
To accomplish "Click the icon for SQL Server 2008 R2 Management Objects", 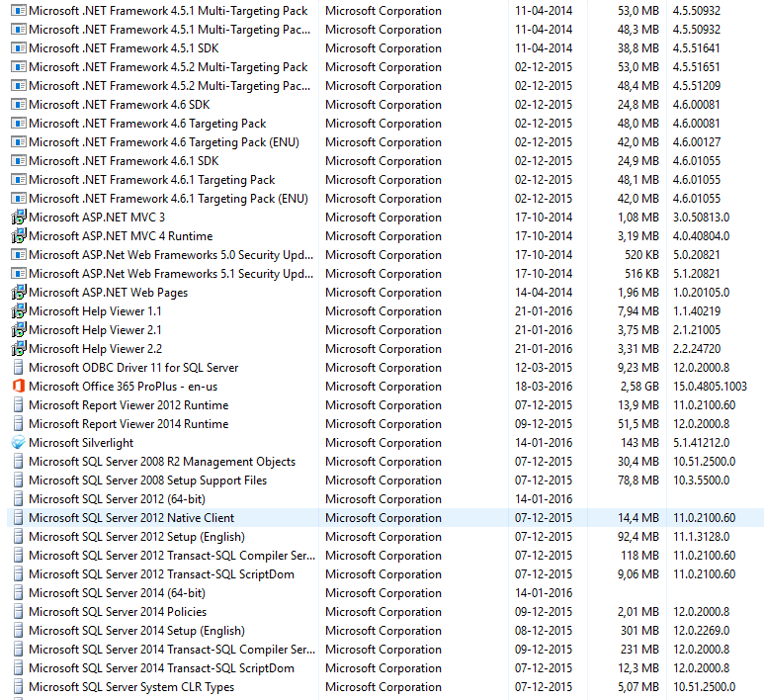I will point(19,461).
